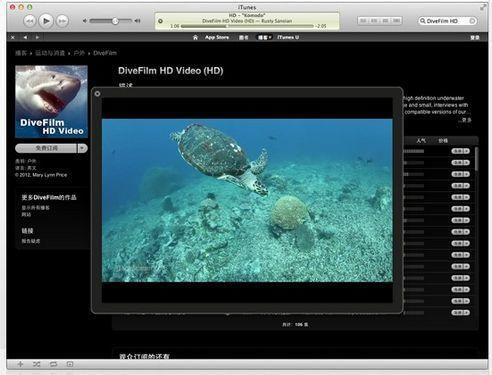Switch to Cover Flow view in the view selector
Screen dimensions: 492x375
[x=396, y=21]
